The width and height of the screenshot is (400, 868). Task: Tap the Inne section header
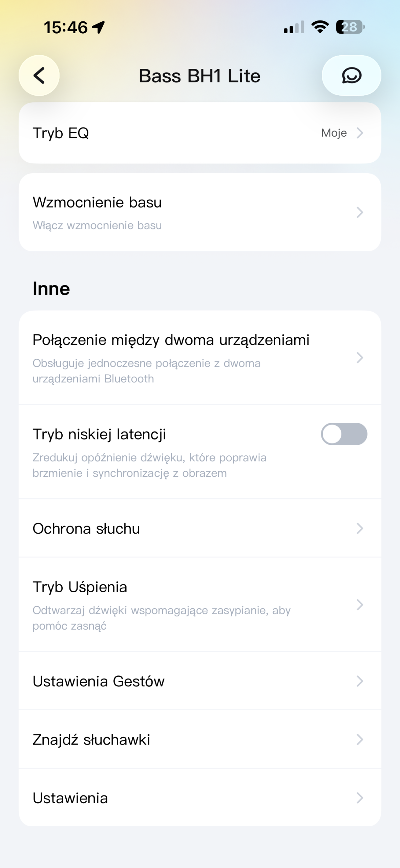coord(51,289)
